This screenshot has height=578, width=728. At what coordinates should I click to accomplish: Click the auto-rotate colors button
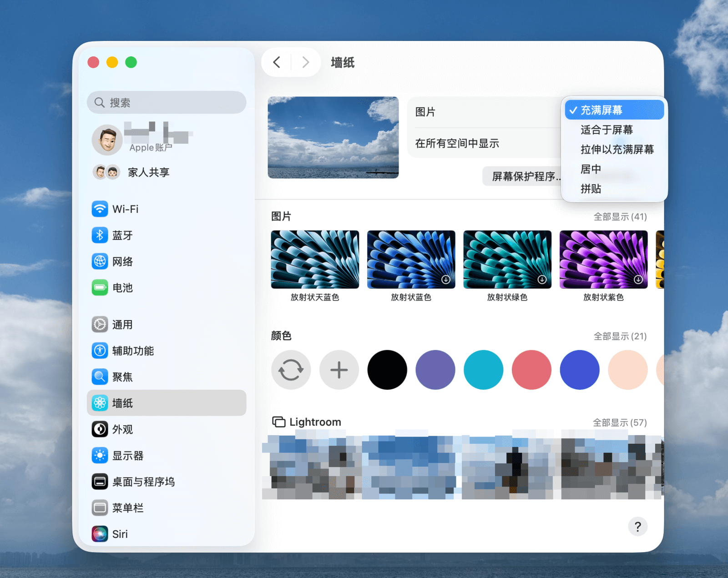click(291, 370)
